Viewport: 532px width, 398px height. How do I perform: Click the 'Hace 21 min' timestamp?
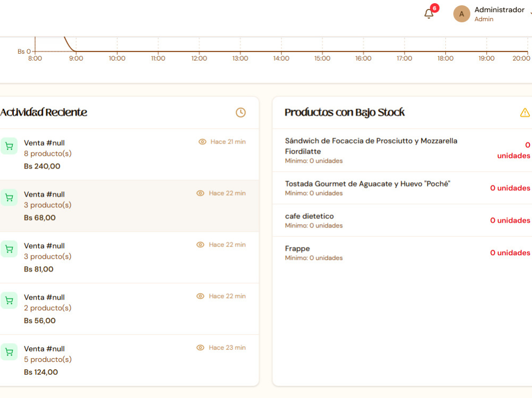tap(228, 142)
